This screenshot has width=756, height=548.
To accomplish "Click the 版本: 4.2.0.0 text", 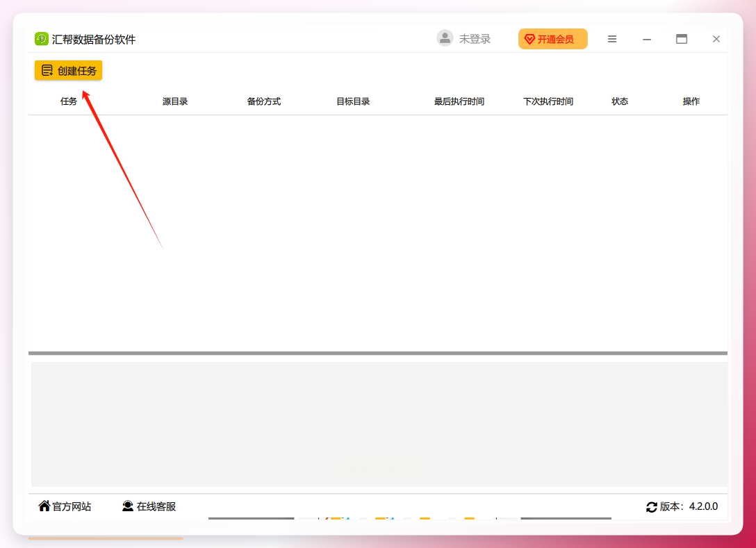I will coord(689,506).
